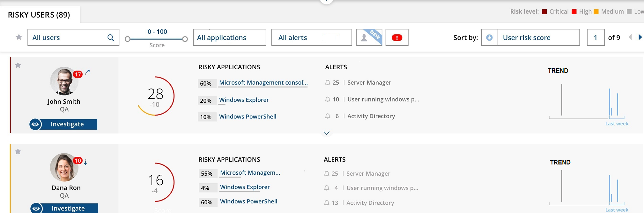Expand John Smith's details chevron
The image size is (644, 213).
click(x=327, y=133)
